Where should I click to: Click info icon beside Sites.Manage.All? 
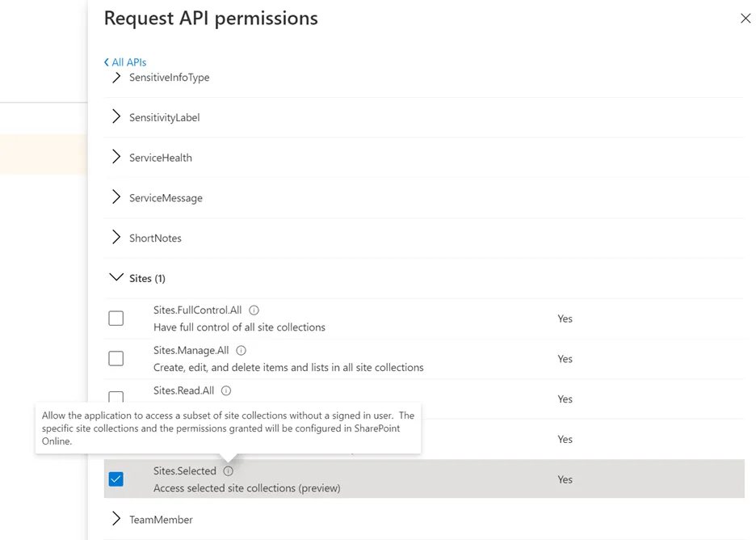coord(241,351)
